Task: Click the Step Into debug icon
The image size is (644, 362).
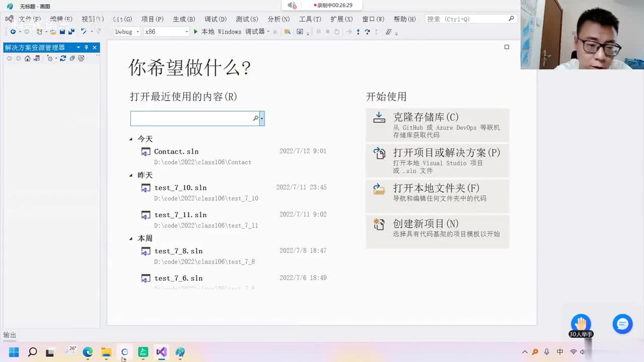Action: [358, 32]
